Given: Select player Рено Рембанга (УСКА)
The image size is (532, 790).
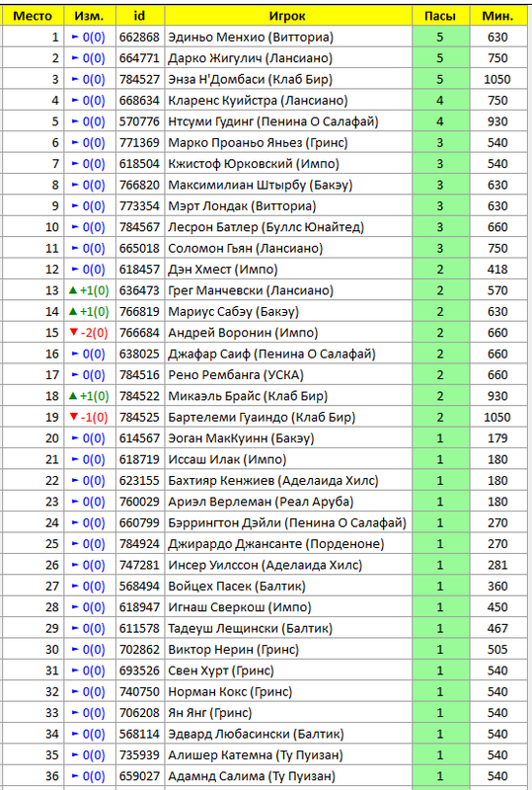Looking at the screenshot, I should click(236, 375).
